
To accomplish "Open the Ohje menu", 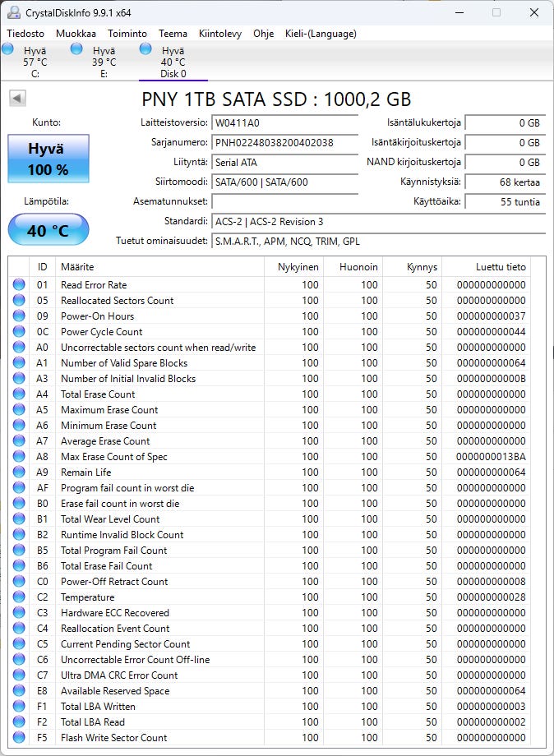I will (x=263, y=34).
